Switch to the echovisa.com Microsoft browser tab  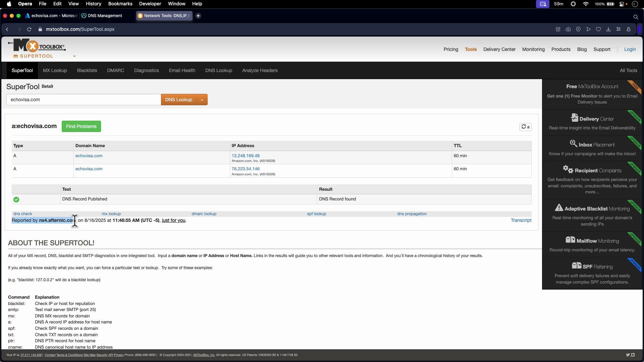click(x=52, y=16)
